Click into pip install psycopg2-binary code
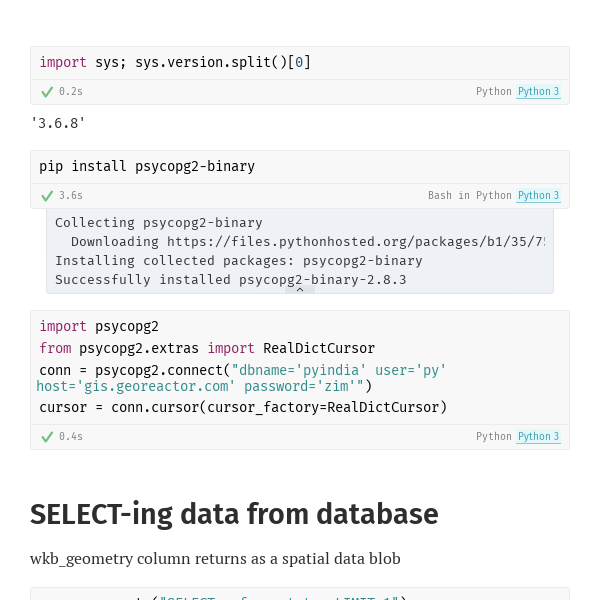 point(147,166)
